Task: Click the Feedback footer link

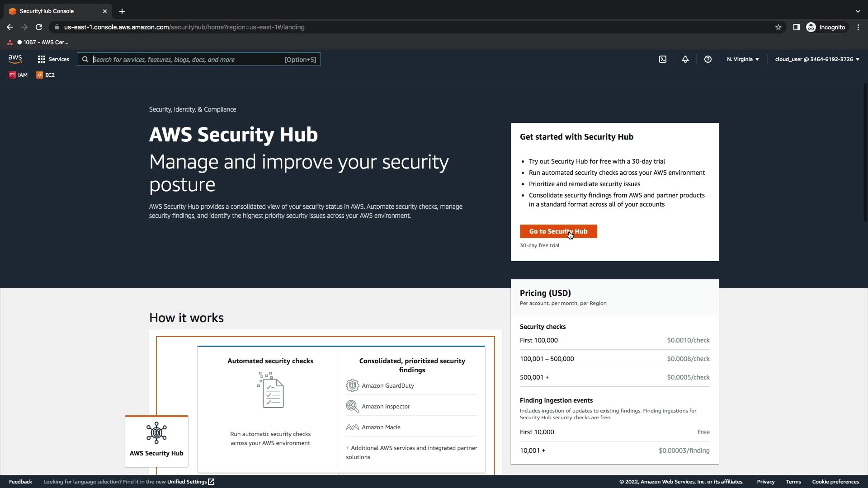Action: [20, 482]
